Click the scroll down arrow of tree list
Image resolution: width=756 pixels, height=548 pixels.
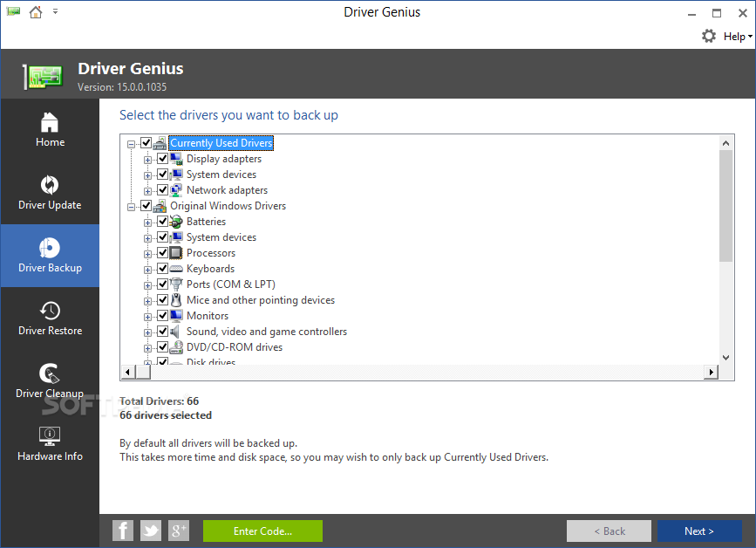(x=725, y=358)
